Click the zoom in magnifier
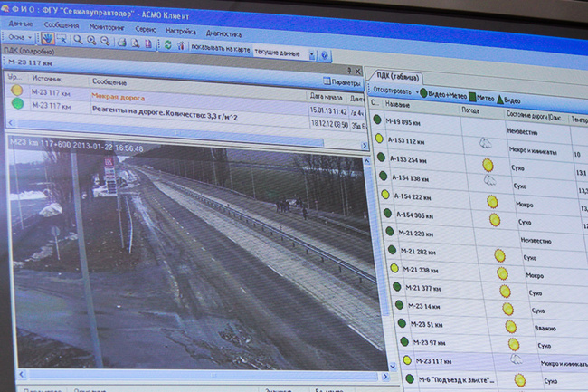This screenshot has width=588, height=392. [91, 41]
